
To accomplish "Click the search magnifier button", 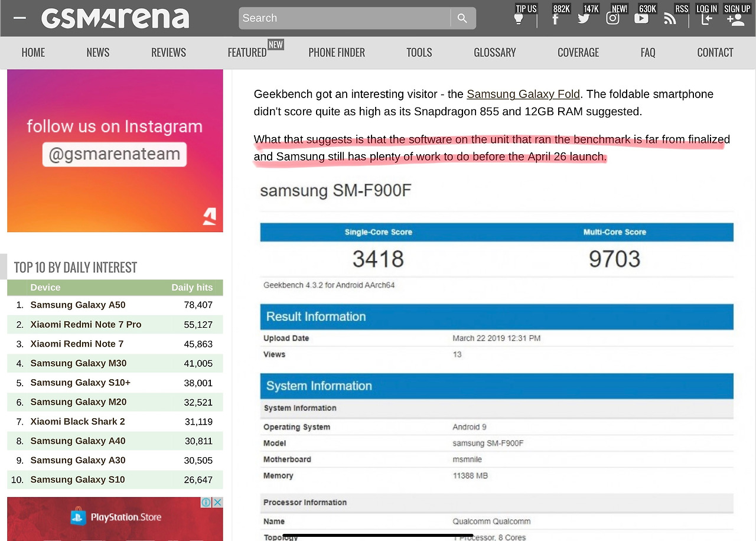I will point(462,18).
